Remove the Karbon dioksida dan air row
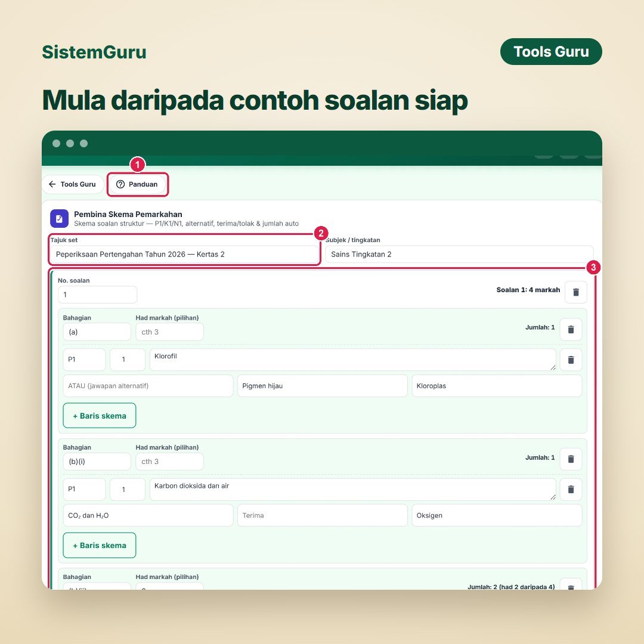 click(571, 489)
